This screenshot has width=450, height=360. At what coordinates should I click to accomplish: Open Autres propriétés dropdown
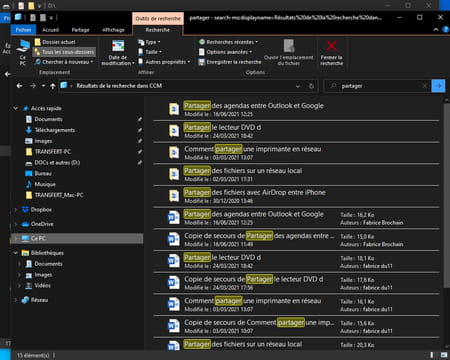click(x=164, y=62)
